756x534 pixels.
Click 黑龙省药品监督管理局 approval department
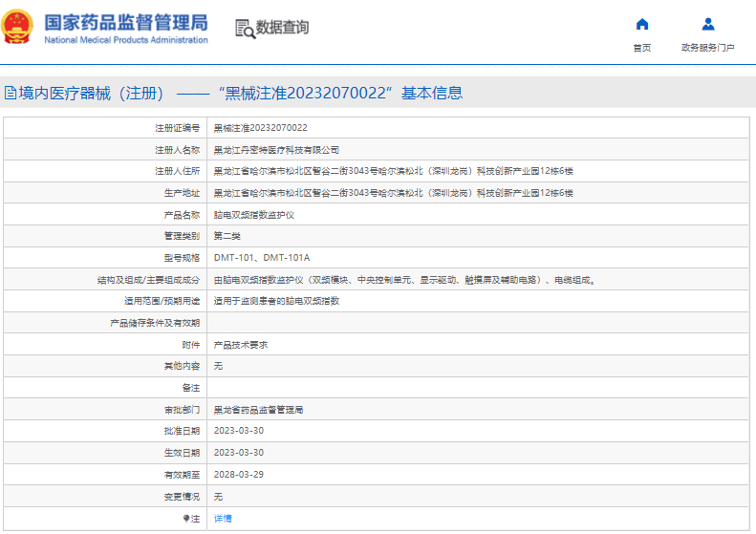[x=258, y=410]
